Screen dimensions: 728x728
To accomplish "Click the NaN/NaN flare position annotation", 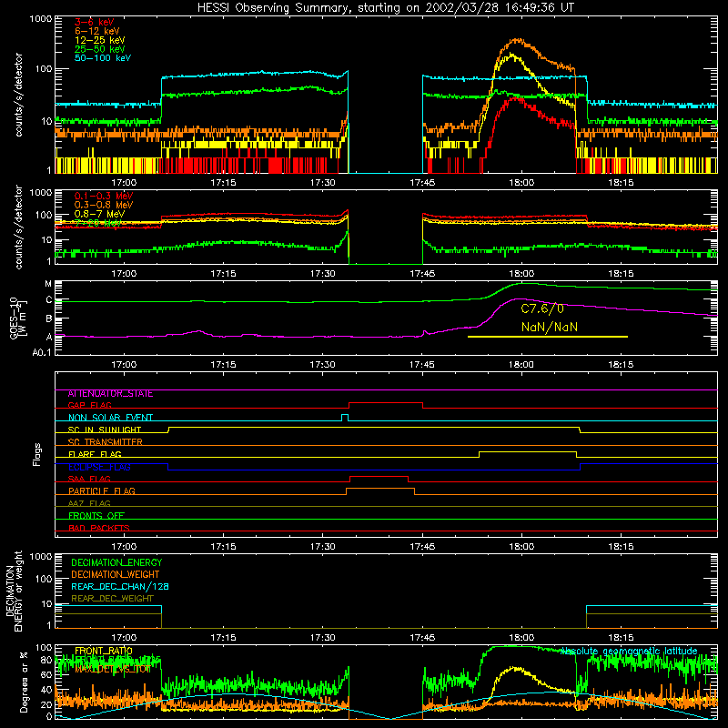I will coord(550,327).
